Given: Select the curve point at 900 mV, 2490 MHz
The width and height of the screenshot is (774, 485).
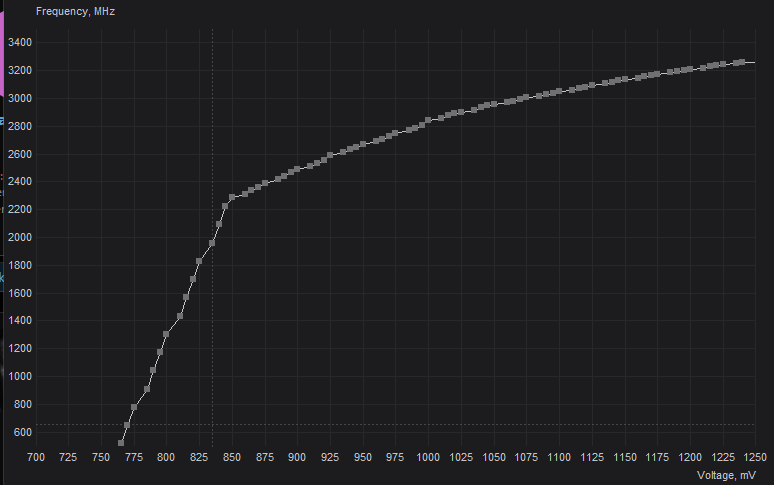Looking at the screenshot, I should point(297,169).
